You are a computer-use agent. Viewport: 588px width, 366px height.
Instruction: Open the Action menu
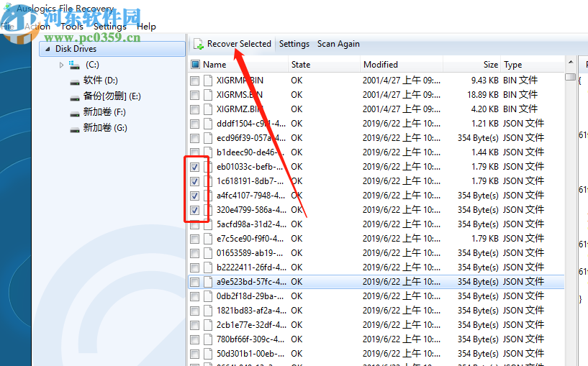click(37, 27)
